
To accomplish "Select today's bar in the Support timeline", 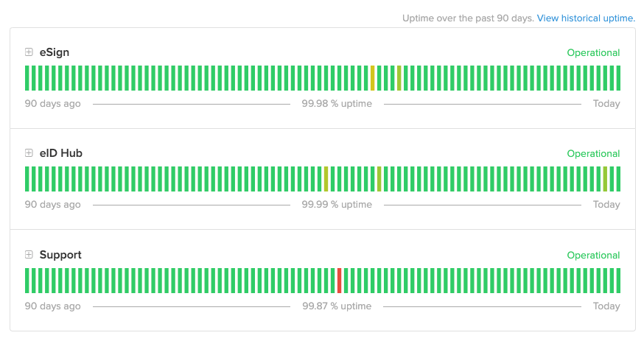I will [x=618, y=281].
